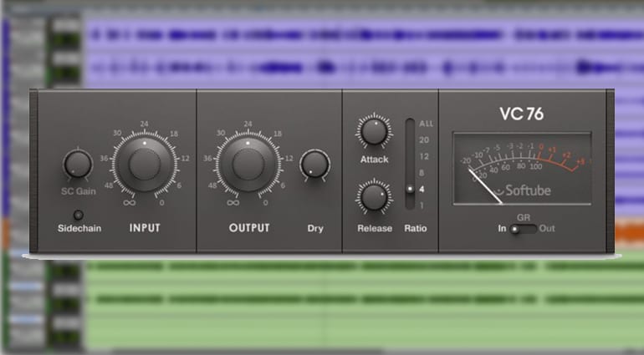Click the orange track clip in DAW window
Viewport: 644px width, 355px height.
pyautogui.click(x=629, y=233)
